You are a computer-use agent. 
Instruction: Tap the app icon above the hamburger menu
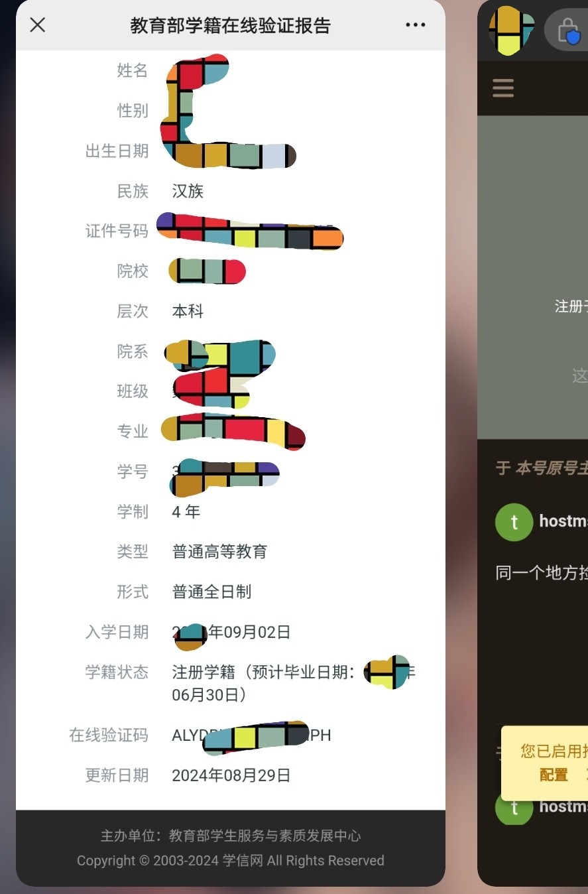click(x=511, y=31)
